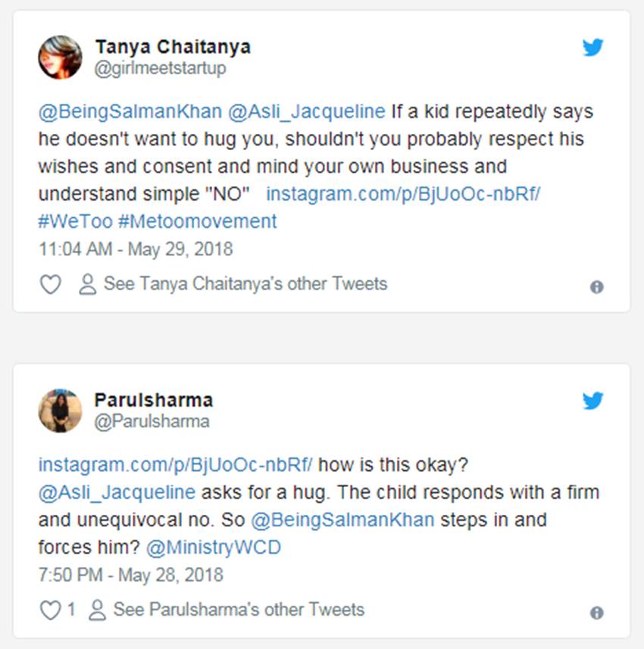Click Twitter bird icon on Parulsharma's tweet
The height and width of the screenshot is (649, 644).
pyautogui.click(x=592, y=401)
